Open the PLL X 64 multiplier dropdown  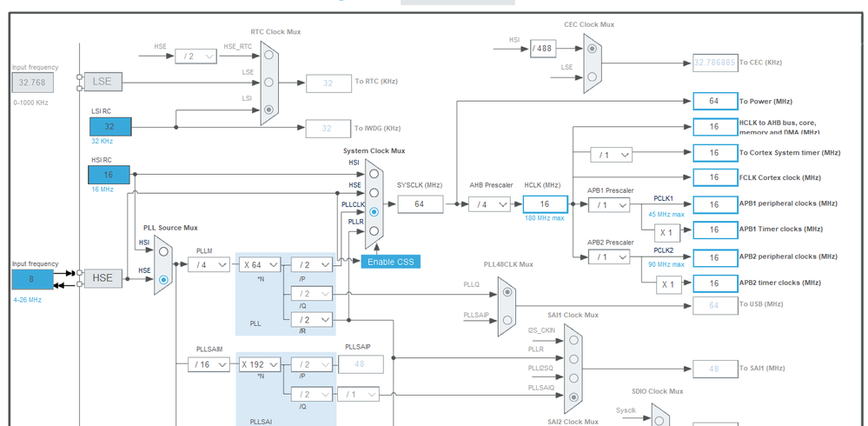point(260,265)
